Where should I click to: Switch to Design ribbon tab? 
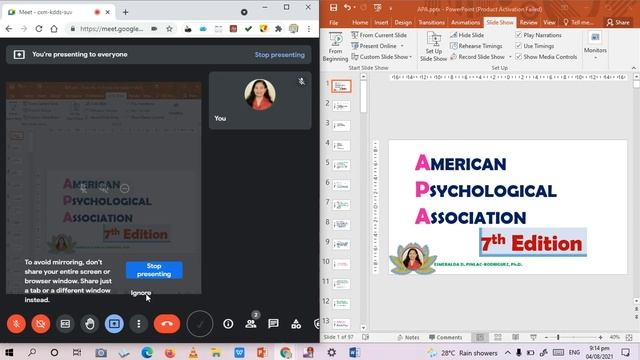pos(403,22)
